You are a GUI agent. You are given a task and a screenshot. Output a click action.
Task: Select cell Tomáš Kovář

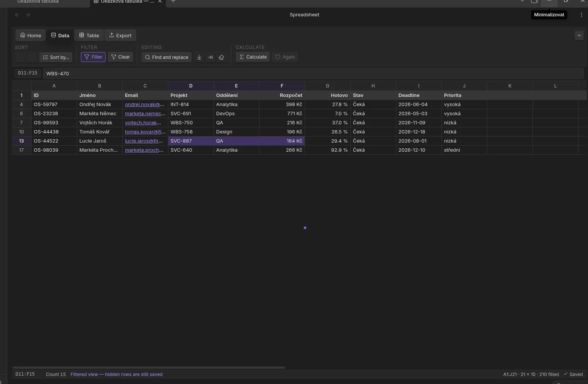[x=100, y=132]
